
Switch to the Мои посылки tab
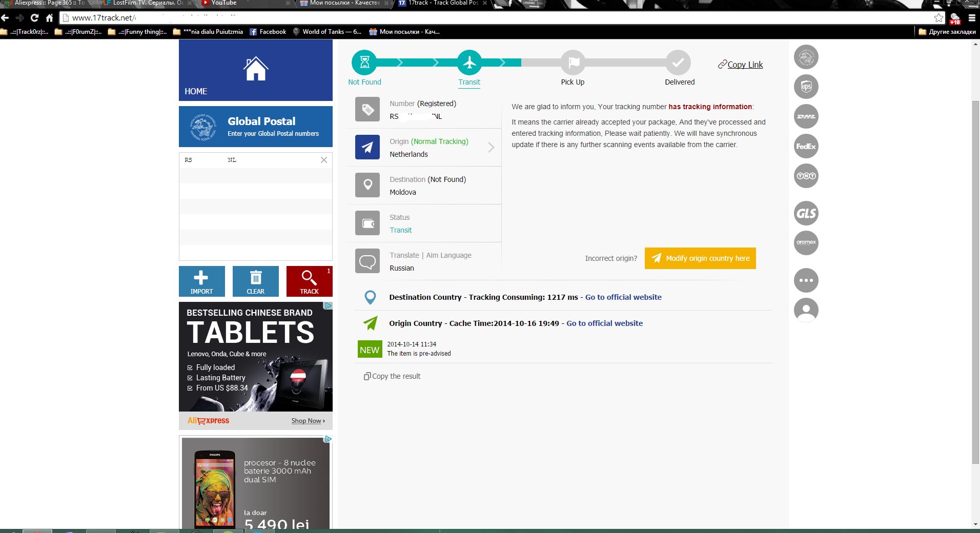343,4
